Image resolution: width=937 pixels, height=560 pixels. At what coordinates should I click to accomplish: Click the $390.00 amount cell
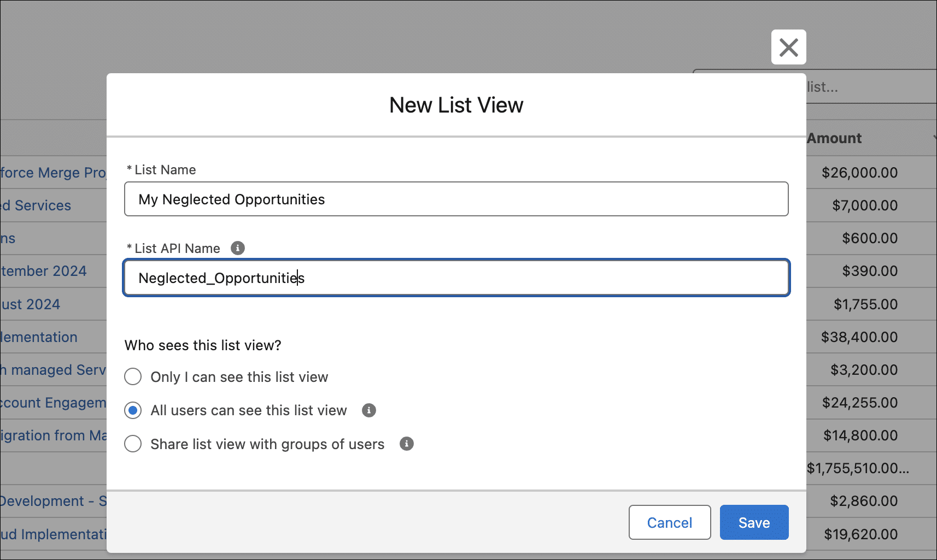coord(870,271)
